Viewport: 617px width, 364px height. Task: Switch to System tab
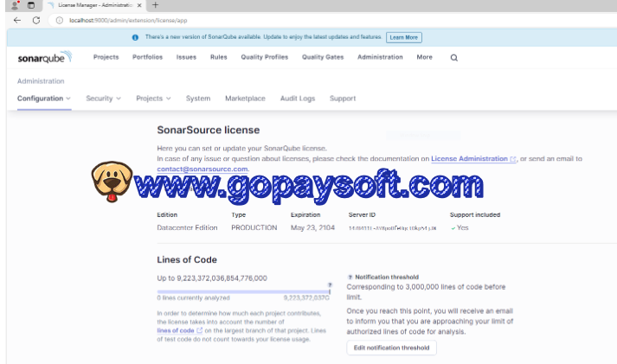[x=198, y=99]
